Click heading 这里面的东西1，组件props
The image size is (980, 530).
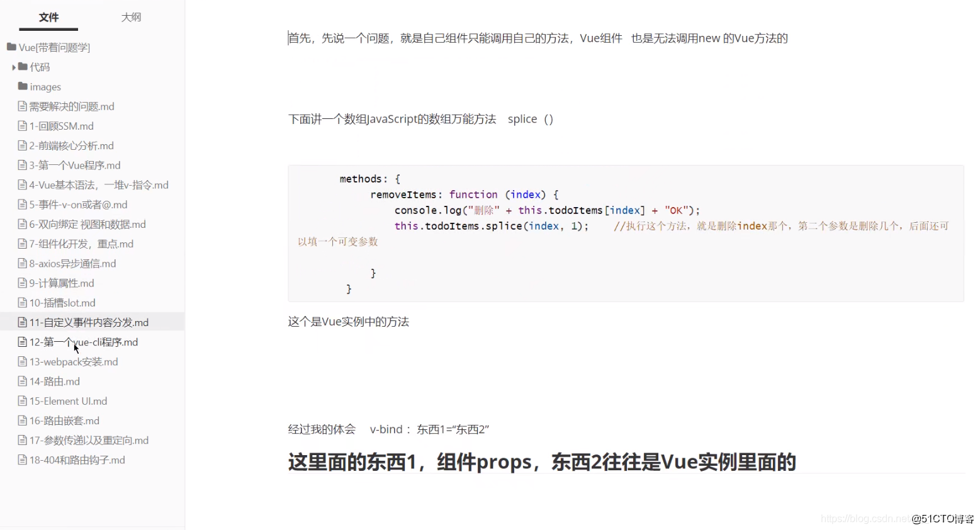click(x=542, y=462)
